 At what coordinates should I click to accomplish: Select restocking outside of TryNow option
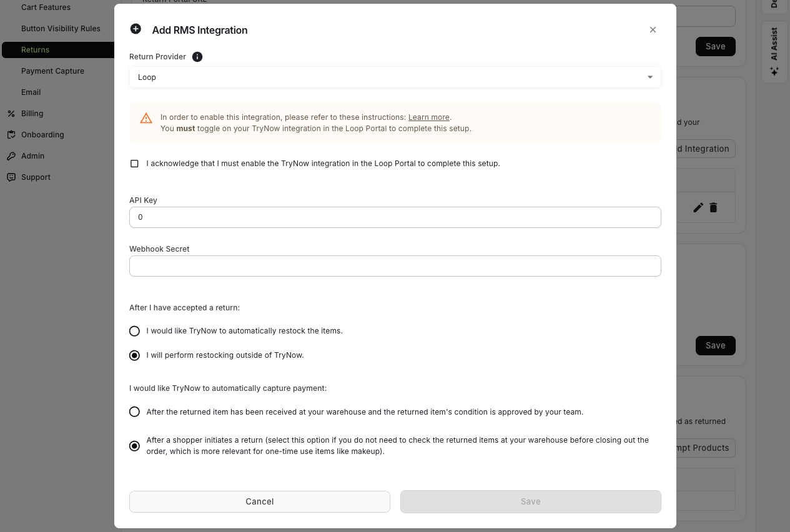[134, 355]
